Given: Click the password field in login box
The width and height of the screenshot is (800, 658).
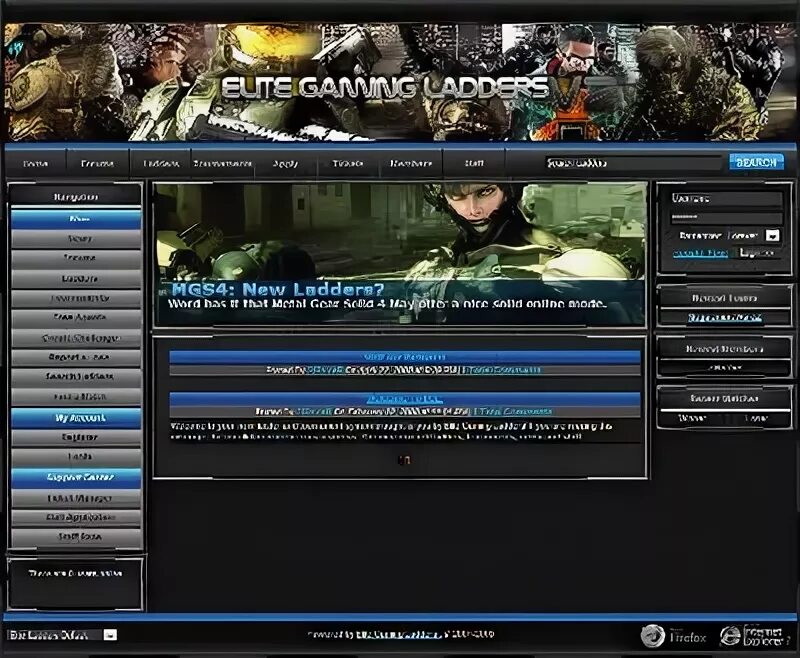Looking at the screenshot, I should pyautogui.click(x=726, y=218).
